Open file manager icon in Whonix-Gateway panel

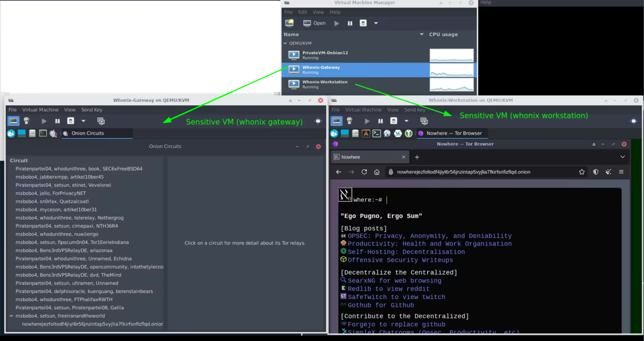point(32,133)
